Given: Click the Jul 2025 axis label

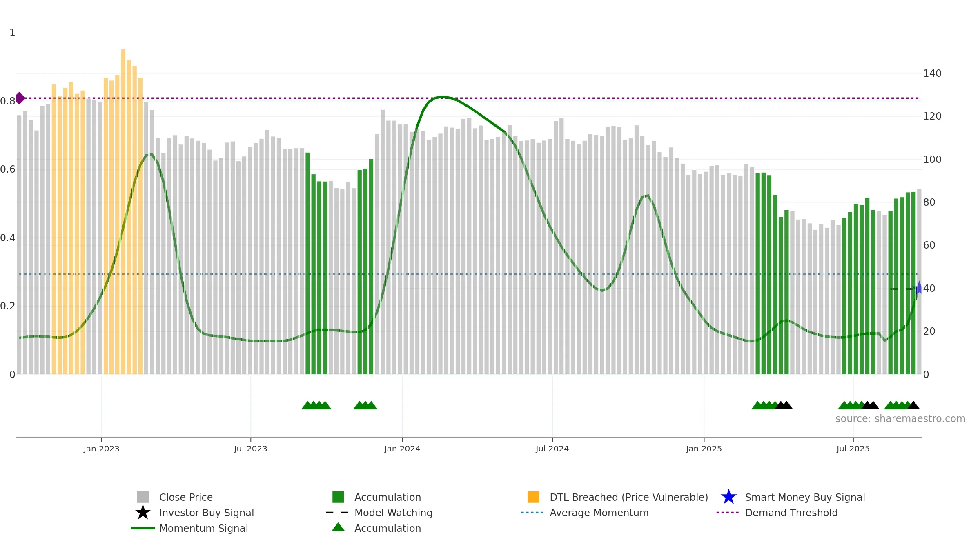Looking at the screenshot, I should 853,449.
